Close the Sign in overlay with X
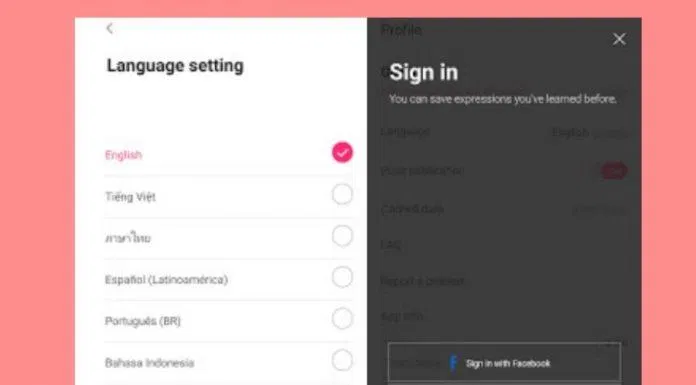This screenshot has height=385, width=696. click(x=619, y=39)
